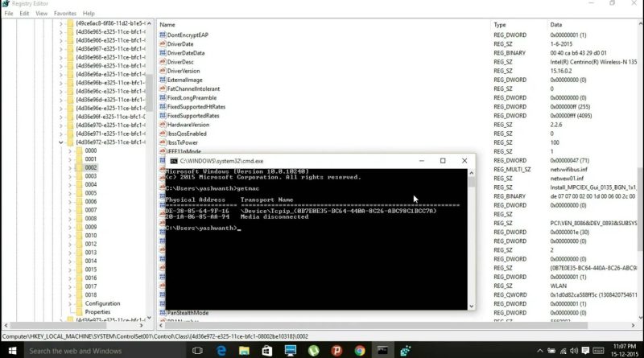Open File Explorer from the taskbar

245,351
